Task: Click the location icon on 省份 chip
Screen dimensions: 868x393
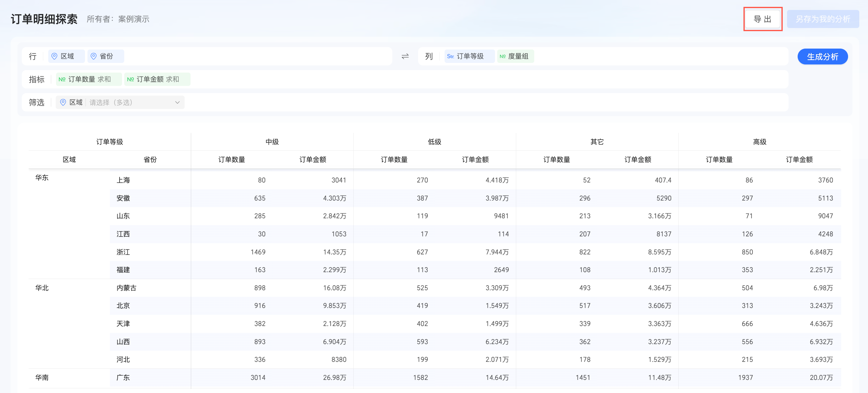Action: (x=94, y=56)
